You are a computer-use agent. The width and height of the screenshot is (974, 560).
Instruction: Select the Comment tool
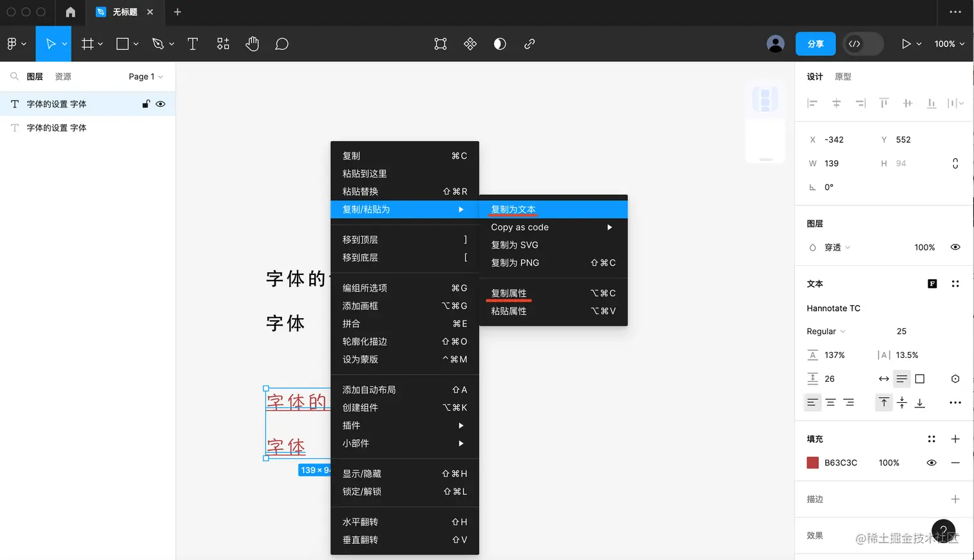tap(282, 44)
